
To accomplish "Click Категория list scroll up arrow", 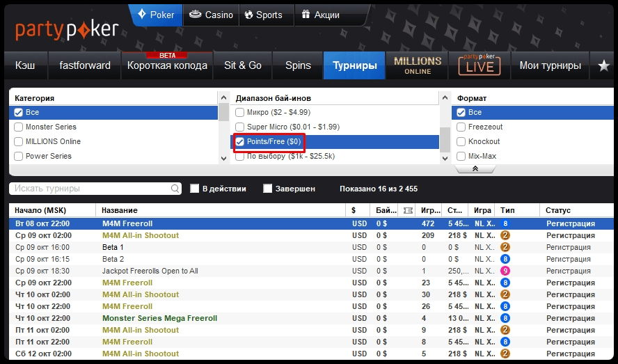I will [223, 98].
